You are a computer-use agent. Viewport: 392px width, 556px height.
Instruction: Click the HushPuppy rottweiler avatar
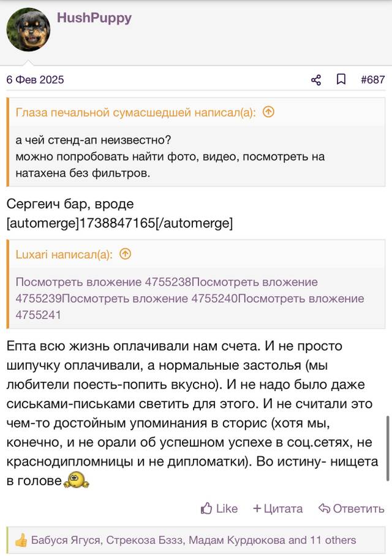28,30
